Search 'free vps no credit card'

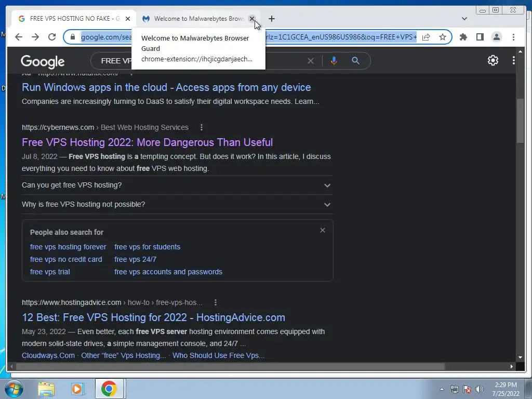(66, 259)
